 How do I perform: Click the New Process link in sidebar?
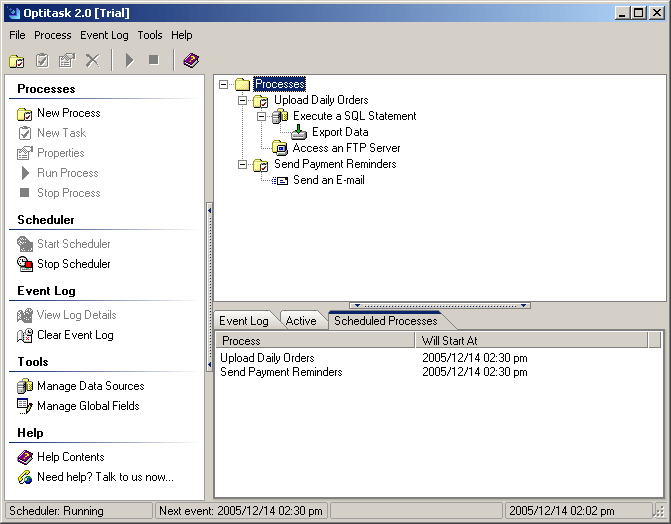pos(69,113)
